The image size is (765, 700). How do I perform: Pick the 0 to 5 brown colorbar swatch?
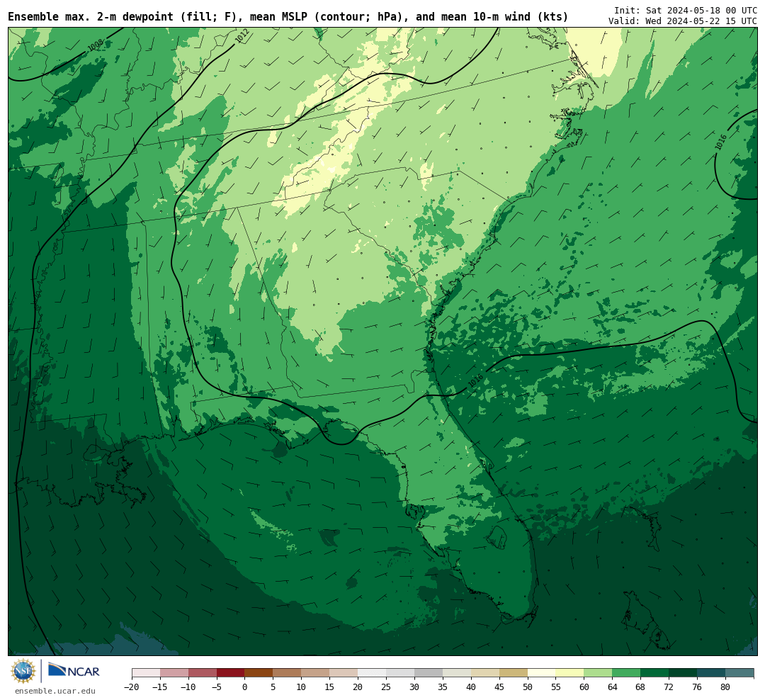click(259, 673)
